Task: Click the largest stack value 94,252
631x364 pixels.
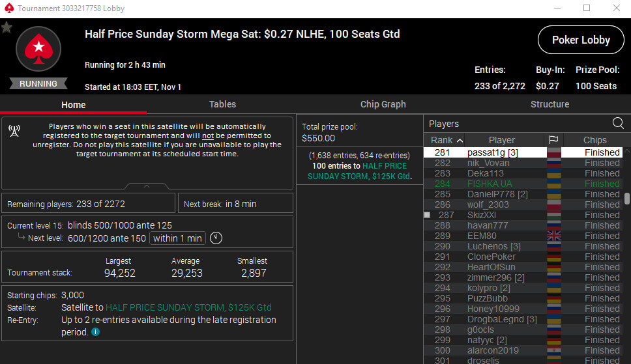Action: [x=119, y=273]
